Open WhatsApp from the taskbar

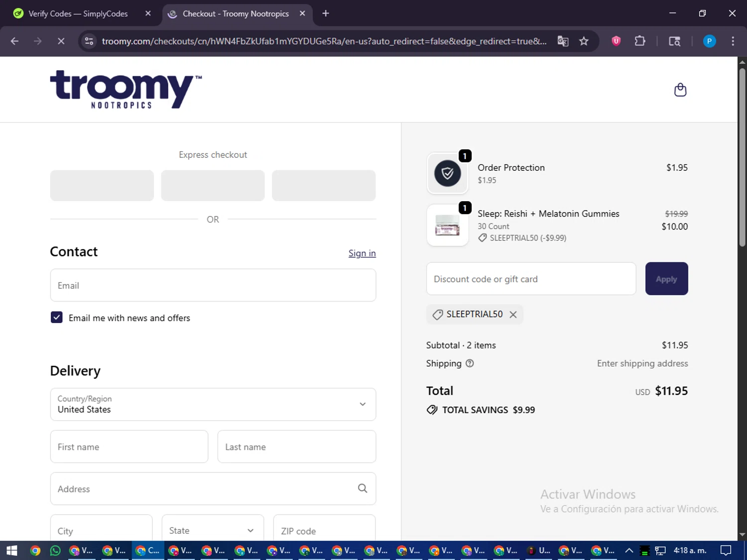(x=55, y=551)
